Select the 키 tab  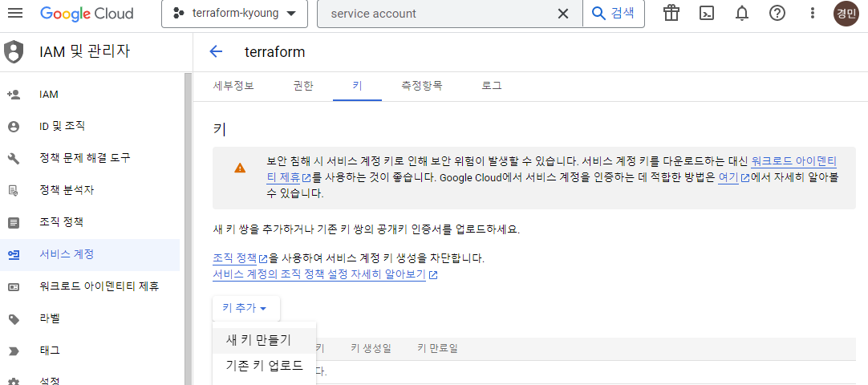click(x=357, y=86)
